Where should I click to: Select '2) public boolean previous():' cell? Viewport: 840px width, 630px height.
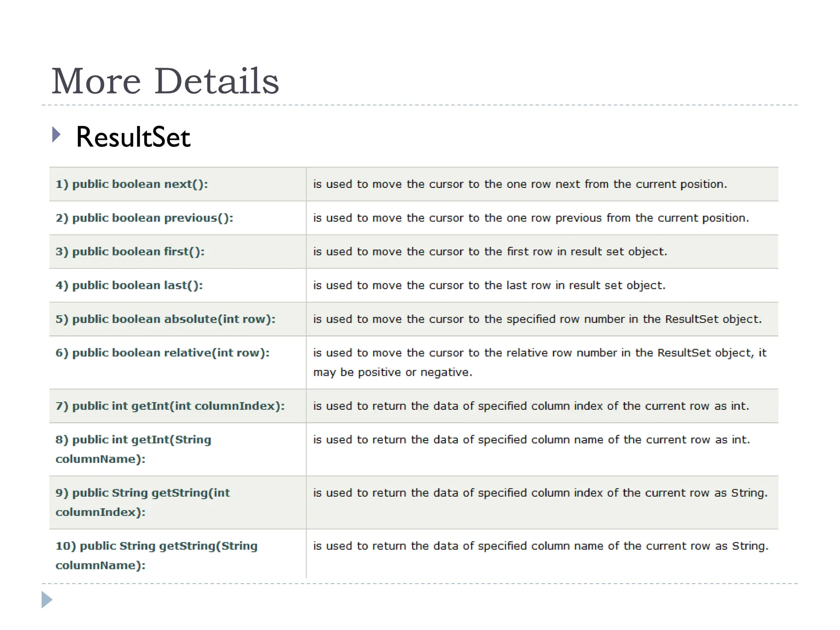178,218
